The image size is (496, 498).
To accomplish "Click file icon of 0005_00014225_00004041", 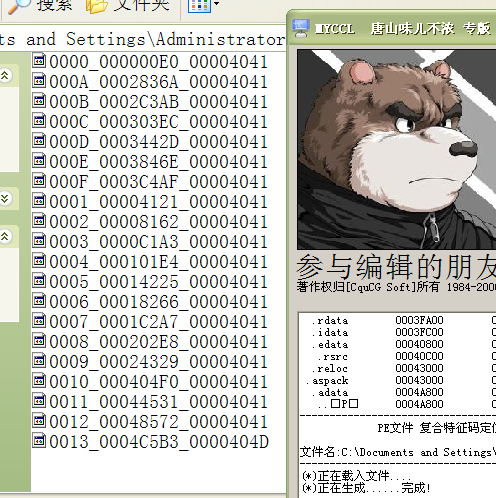I will (39, 280).
